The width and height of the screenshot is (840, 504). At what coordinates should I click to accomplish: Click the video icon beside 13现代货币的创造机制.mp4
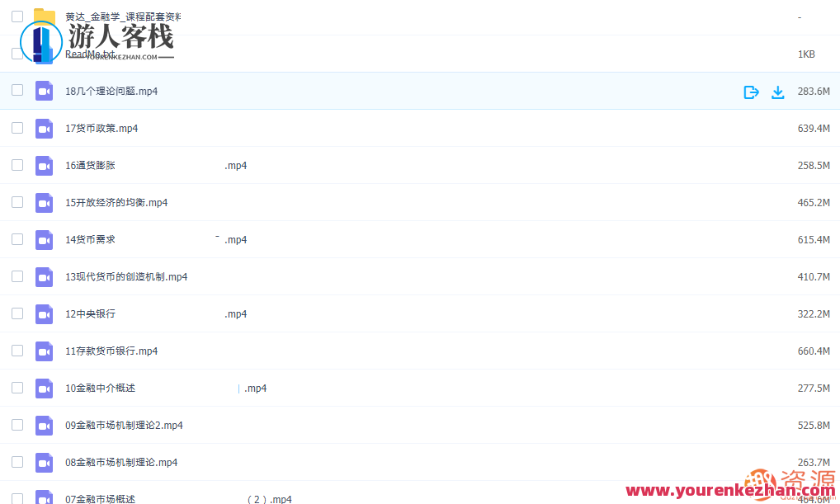pyautogui.click(x=45, y=277)
